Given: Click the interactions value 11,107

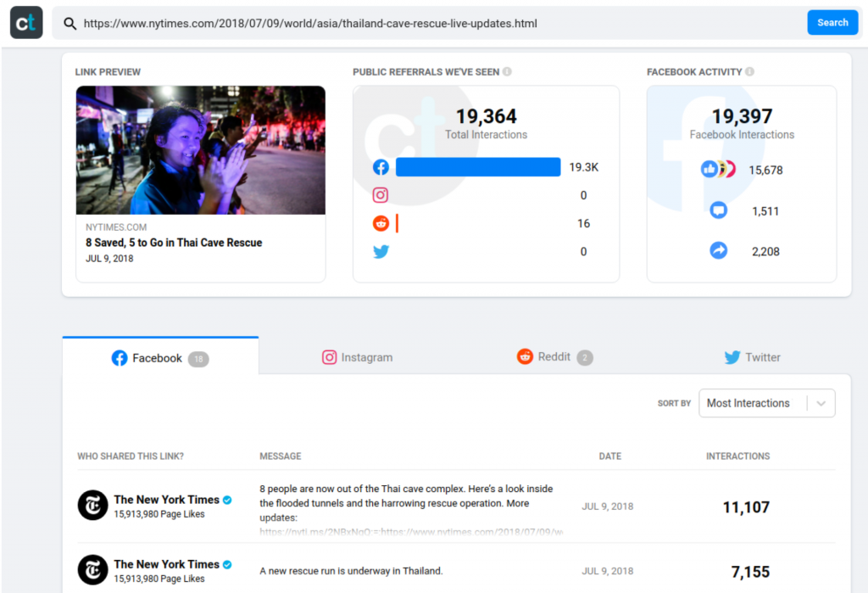Looking at the screenshot, I should 746,507.
